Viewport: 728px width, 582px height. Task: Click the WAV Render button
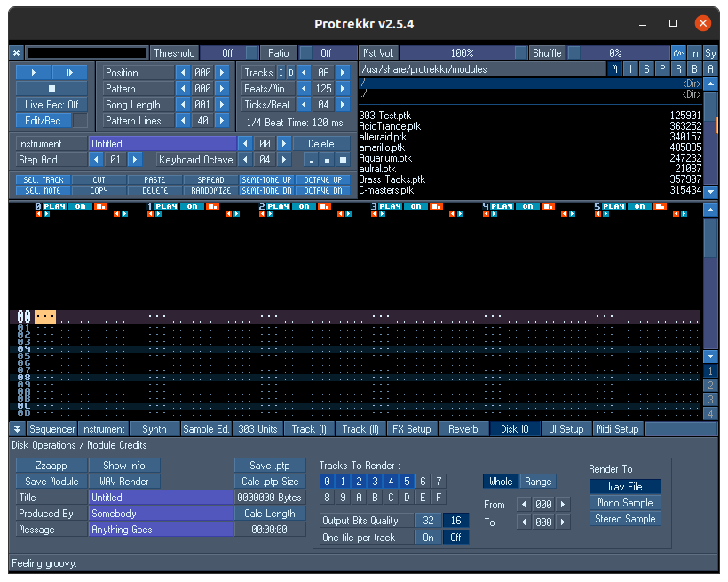pyautogui.click(x=124, y=481)
